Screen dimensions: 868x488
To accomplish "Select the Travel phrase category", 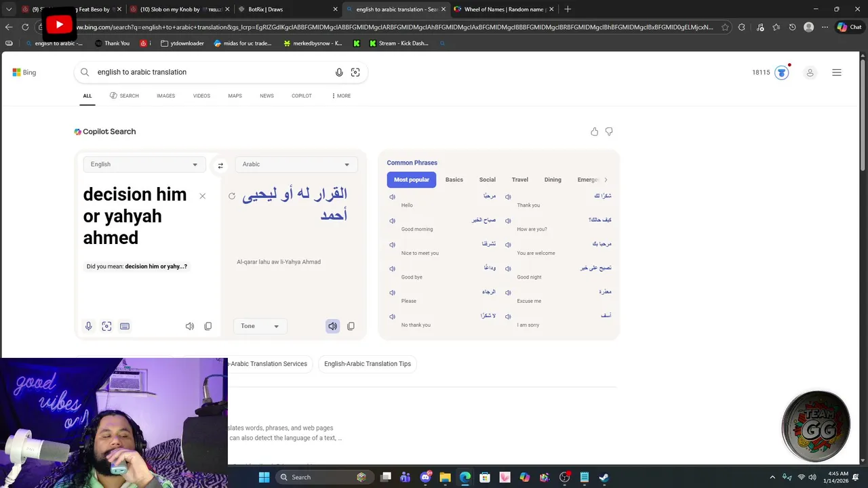I will pos(520,180).
